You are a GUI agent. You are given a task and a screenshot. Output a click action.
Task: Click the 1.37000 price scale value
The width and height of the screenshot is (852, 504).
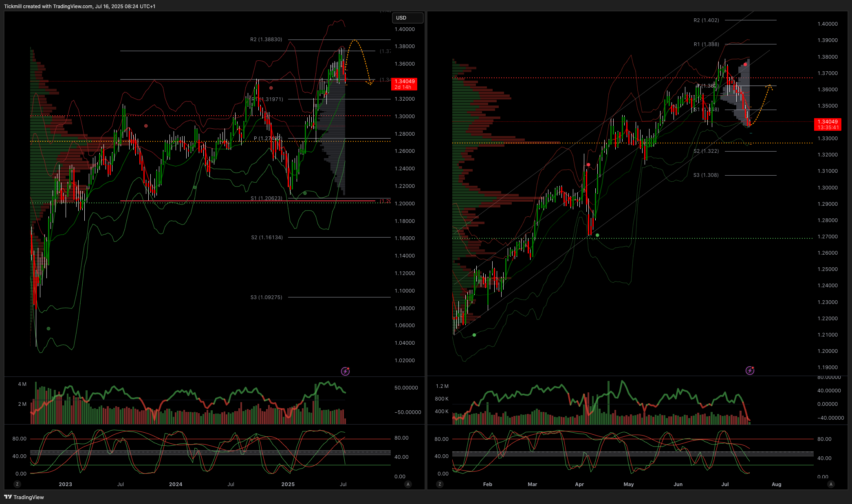tap(828, 73)
